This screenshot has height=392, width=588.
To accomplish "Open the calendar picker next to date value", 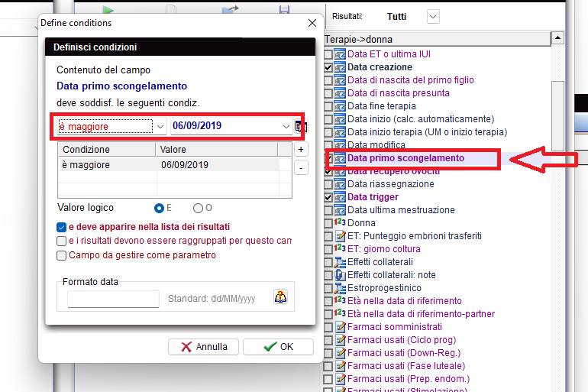I will click(301, 126).
